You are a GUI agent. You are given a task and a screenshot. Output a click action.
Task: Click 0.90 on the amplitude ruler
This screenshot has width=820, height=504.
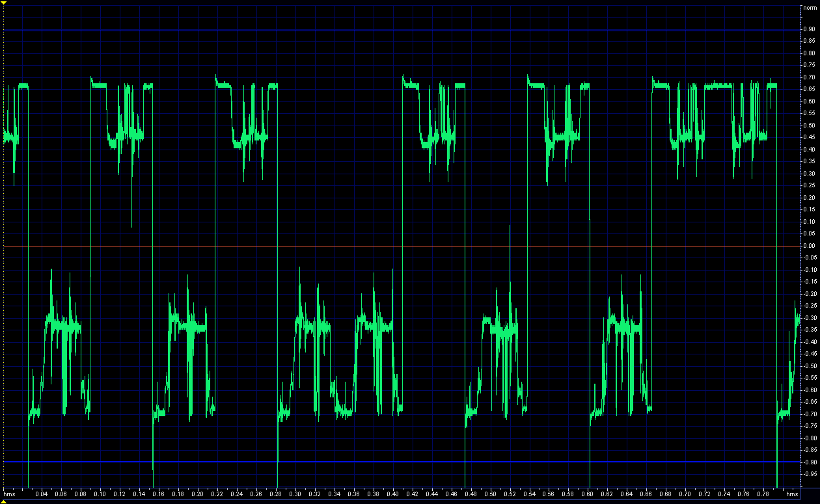point(810,29)
